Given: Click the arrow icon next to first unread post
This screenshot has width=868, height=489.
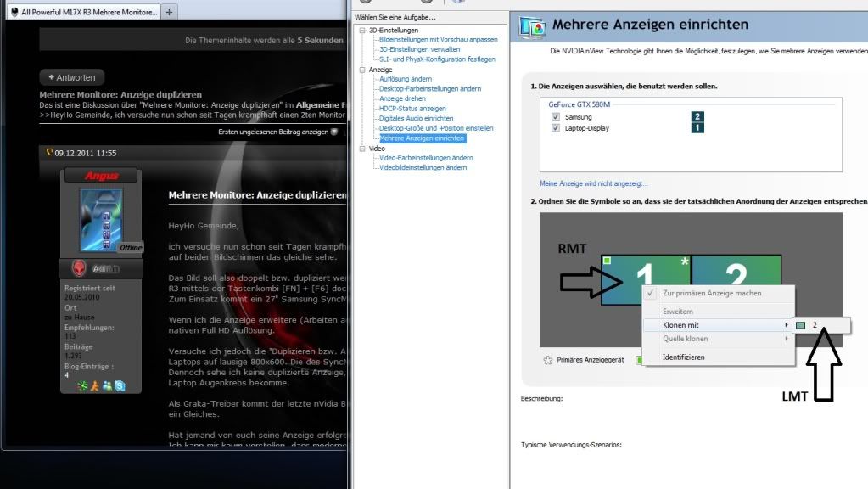Looking at the screenshot, I should pyautogui.click(x=334, y=132).
